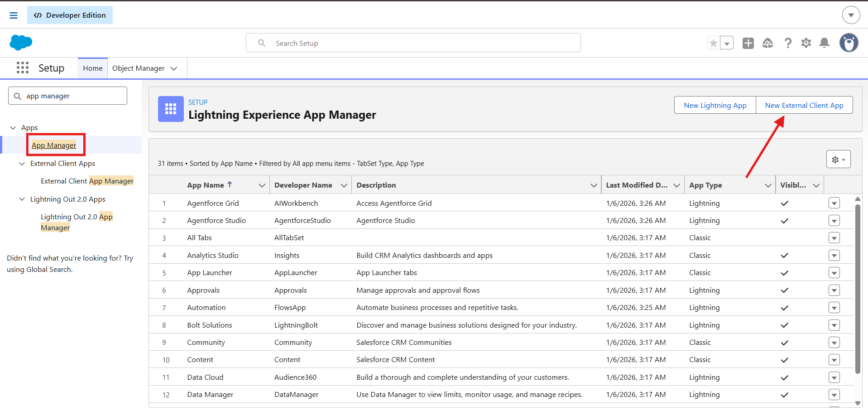The height and width of the screenshot is (411, 868).
Task: Click the Developer Edition badge
Action: pos(70,15)
